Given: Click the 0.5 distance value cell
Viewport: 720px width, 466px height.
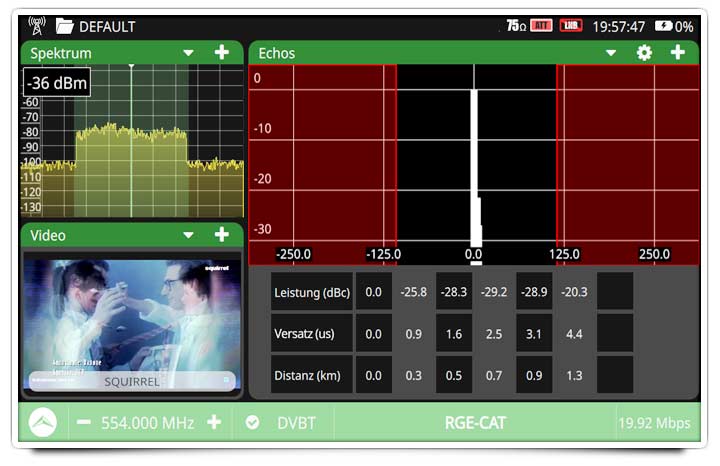Looking at the screenshot, I should pyautogui.click(x=454, y=375).
